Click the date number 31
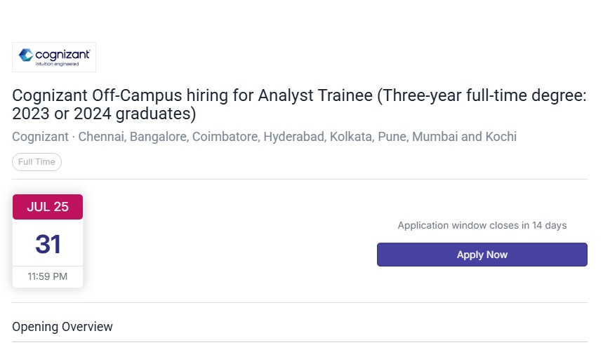The image size is (603, 364). tap(48, 244)
